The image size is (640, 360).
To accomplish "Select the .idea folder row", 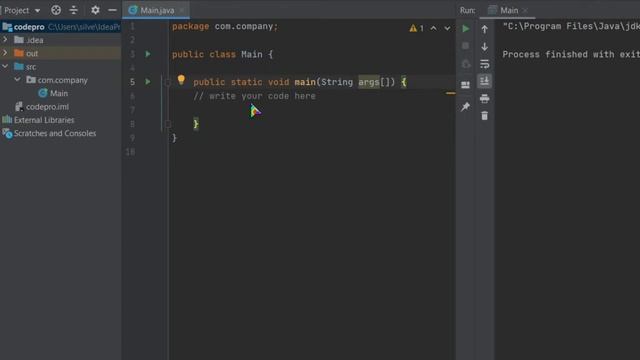I will (61, 40).
